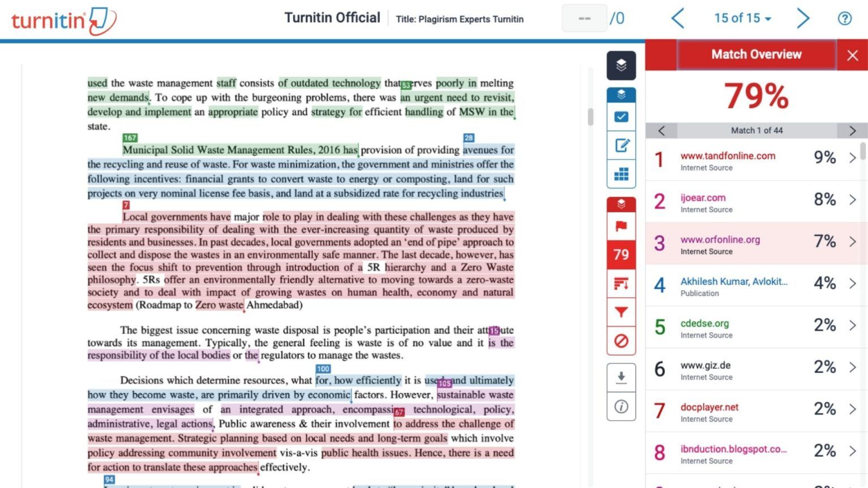Viewport: 868px width, 488px height.
Task: Open the www.orfonline.org source link
Action: (x=719, y=239)
